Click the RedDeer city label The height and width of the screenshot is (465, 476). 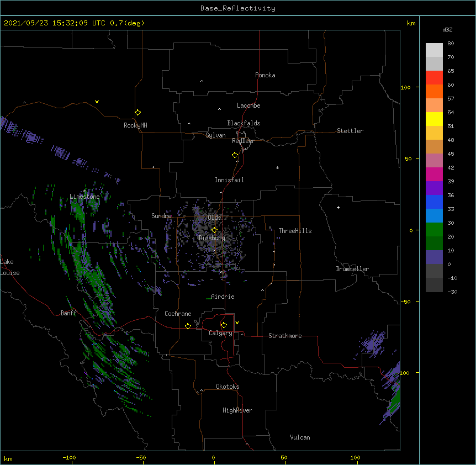click(x=243, y=141)
